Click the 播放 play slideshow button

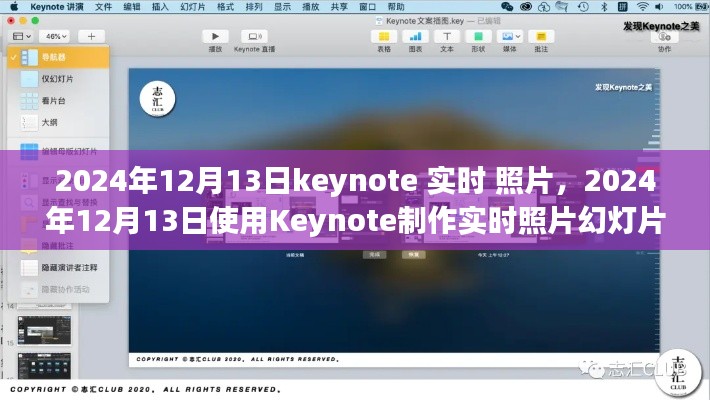[x=215, y=36]
